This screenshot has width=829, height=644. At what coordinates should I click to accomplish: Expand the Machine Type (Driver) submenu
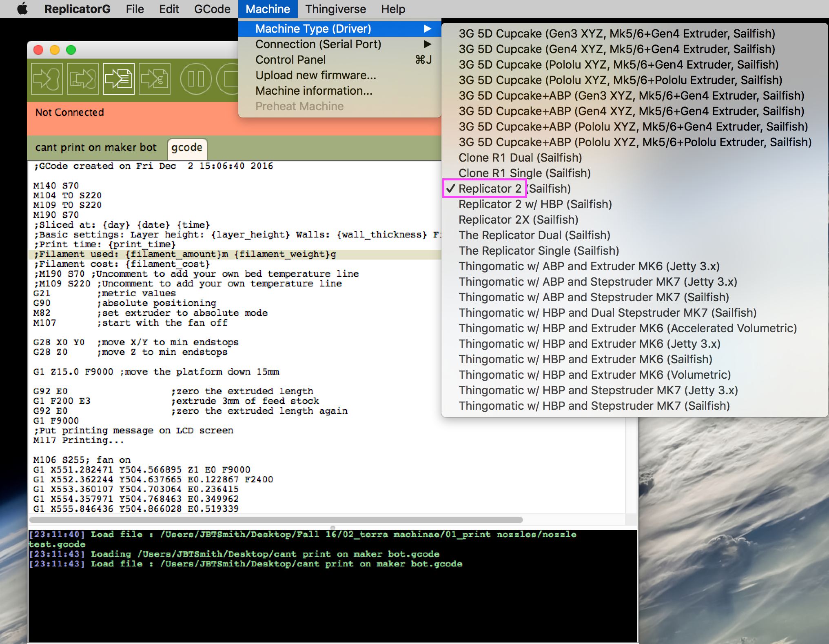[313, 29]
